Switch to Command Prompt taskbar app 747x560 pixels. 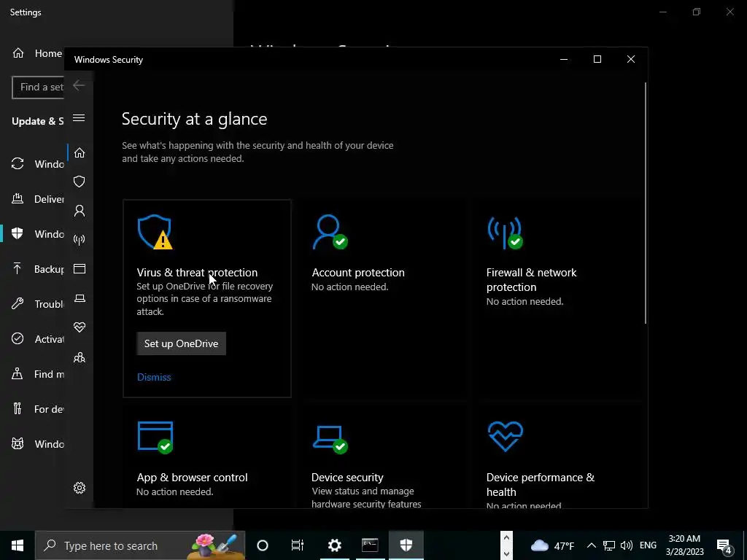(370, 545)
